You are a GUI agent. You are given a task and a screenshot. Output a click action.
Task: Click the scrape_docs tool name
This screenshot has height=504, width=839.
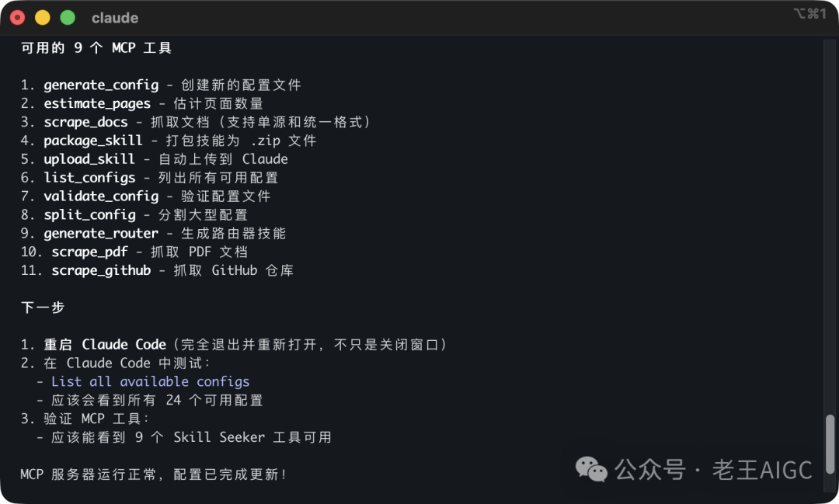[x=85, y=122]
